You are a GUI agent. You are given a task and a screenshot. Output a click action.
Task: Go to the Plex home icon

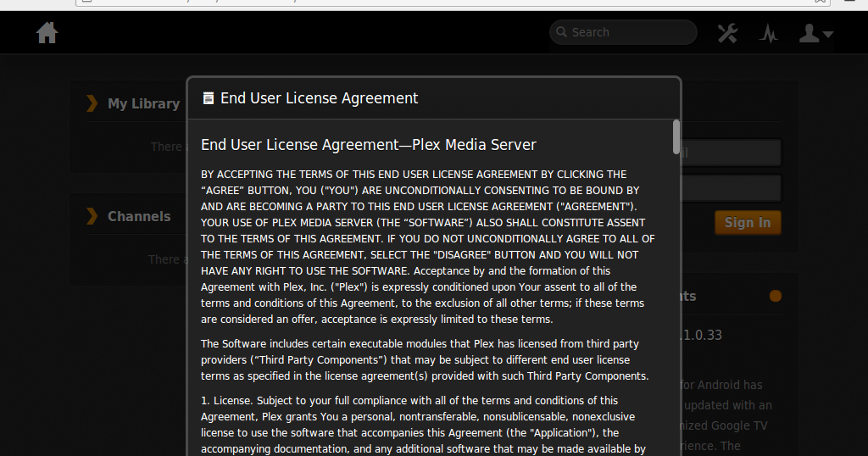(x=47, y=33)
